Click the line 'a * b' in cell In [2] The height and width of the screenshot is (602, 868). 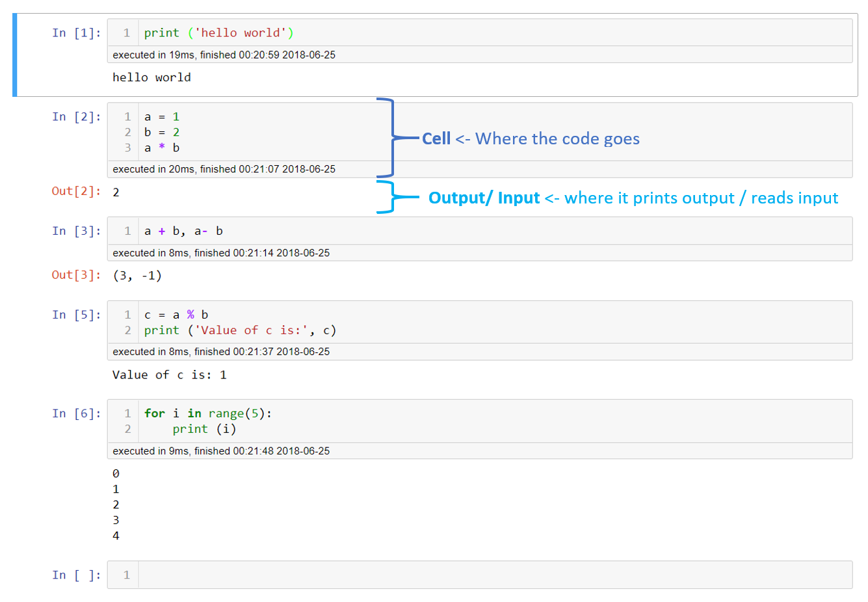[x=162, y=148]
